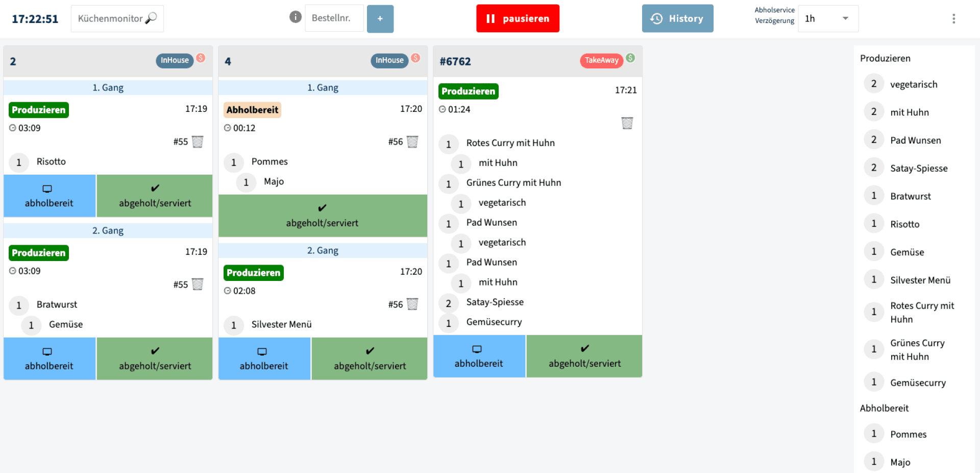Mark Pommes order as abgeholt/serviert

tap(322, 216)
